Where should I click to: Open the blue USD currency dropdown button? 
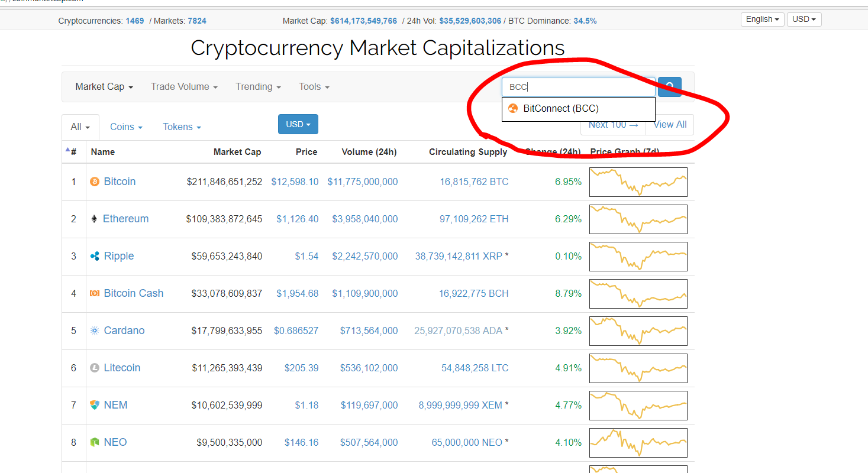(x=298, y=124)
